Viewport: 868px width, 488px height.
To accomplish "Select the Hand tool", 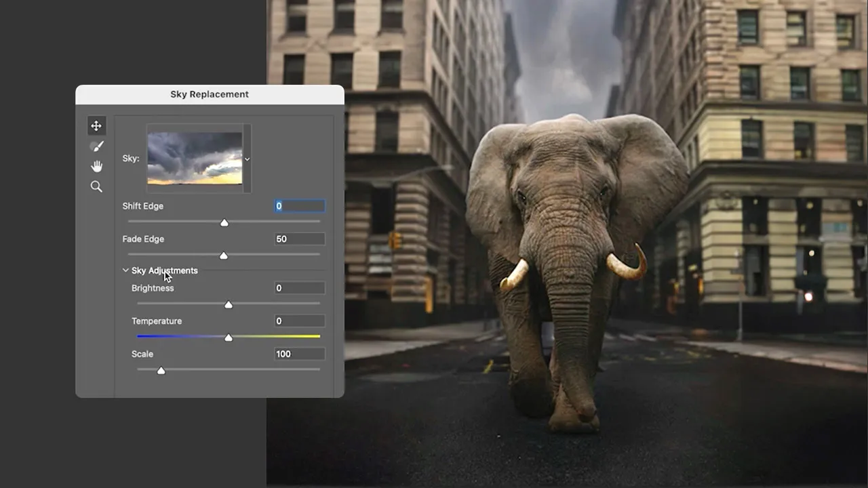I will click(96, 166).
